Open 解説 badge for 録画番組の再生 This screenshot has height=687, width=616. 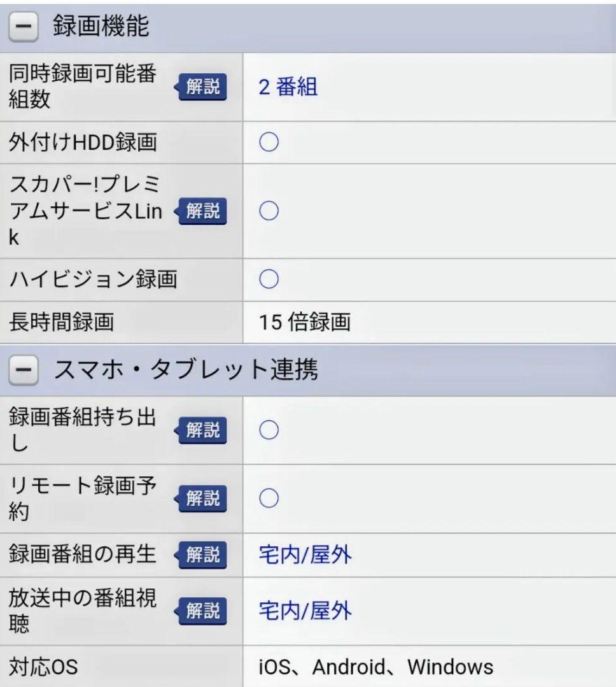pyautogui.click(x=202, y=555)
